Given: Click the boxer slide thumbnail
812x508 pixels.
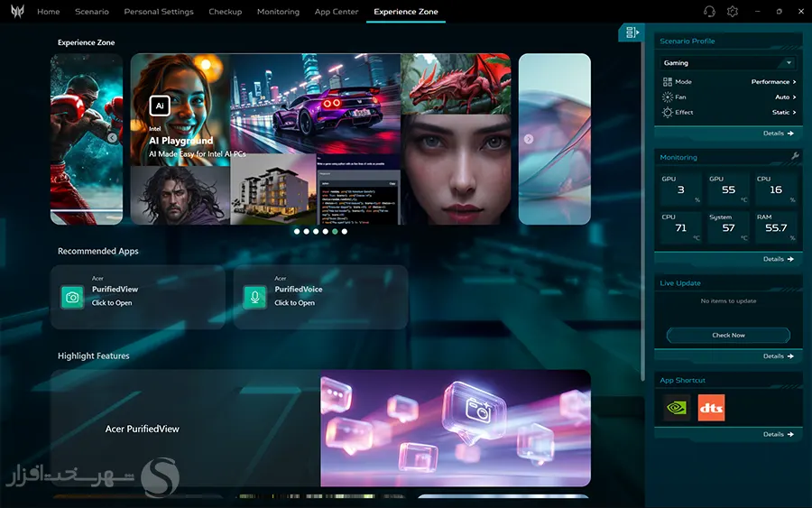Looking at the screenshot, I should [87, 139].
